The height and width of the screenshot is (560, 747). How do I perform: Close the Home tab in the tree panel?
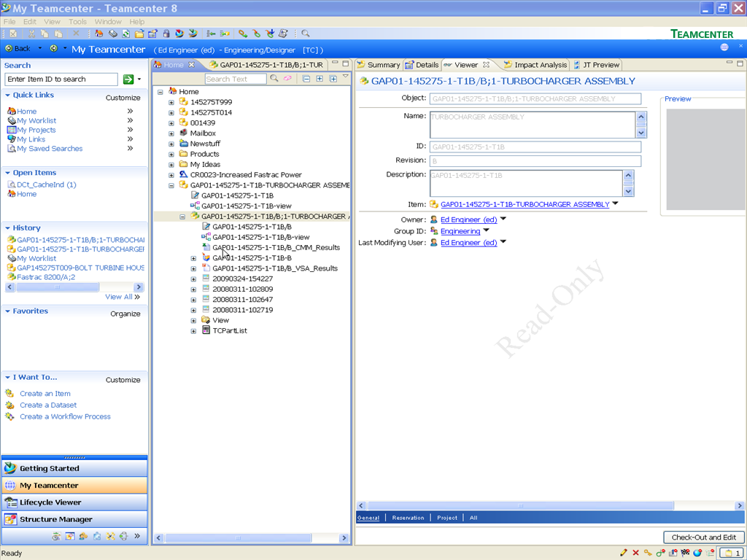(x=192, y=65)
